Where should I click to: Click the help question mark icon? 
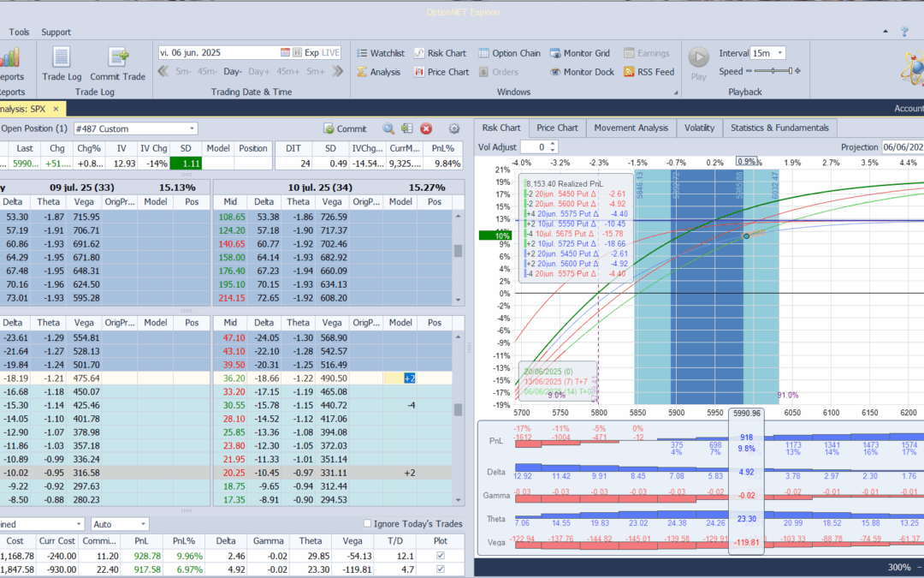904,32
